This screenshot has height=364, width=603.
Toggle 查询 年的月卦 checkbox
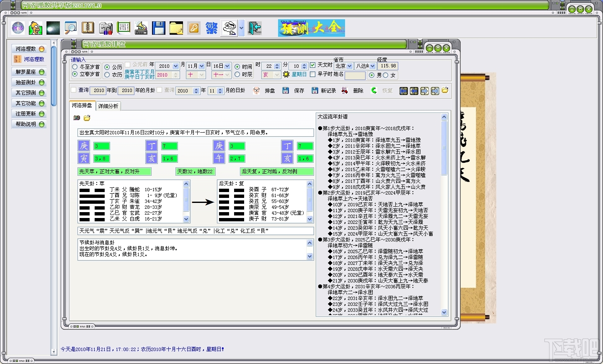click(x=74, y=90)
